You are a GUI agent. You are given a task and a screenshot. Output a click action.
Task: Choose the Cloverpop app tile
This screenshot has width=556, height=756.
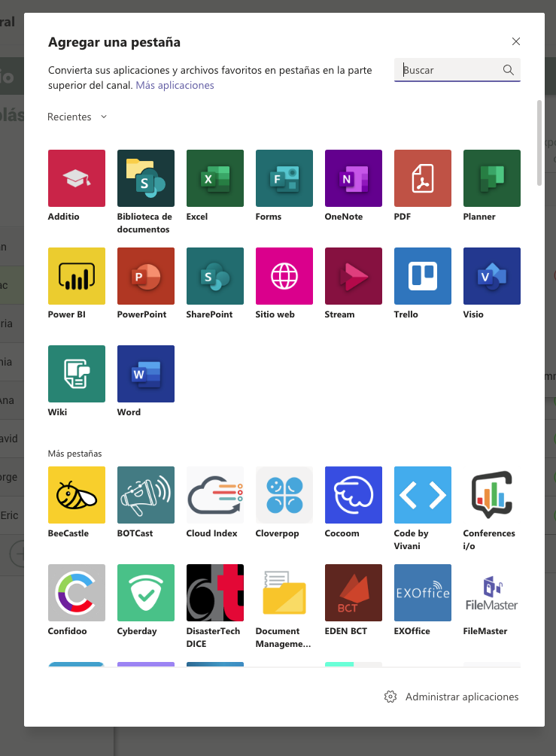click(x=284, y=495)
